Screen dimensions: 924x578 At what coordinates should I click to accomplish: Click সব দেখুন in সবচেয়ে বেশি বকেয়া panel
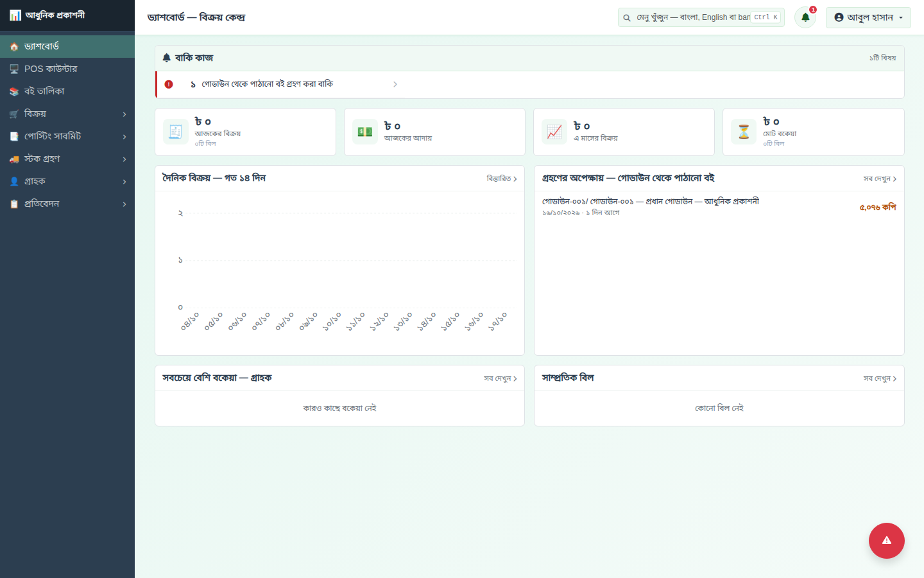click(501, 378)
